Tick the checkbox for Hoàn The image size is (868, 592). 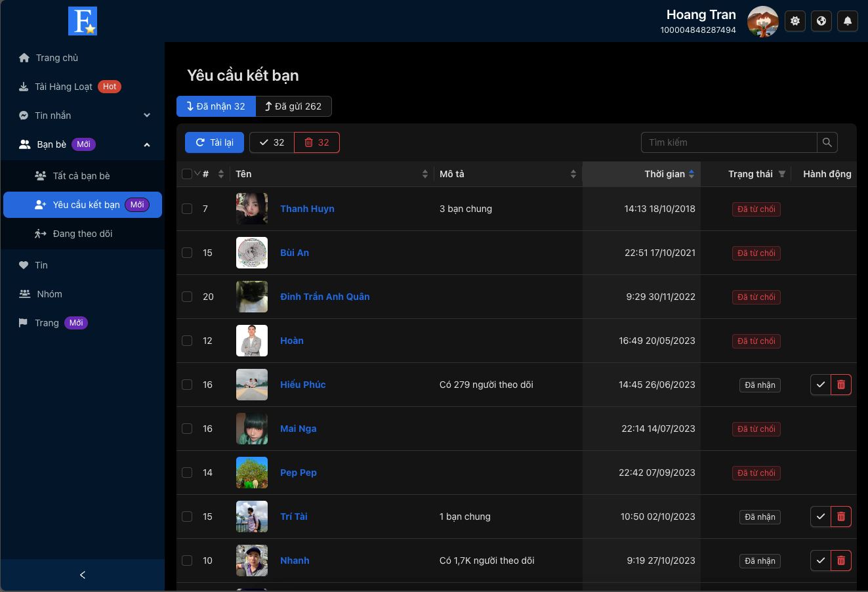[187, 341]
